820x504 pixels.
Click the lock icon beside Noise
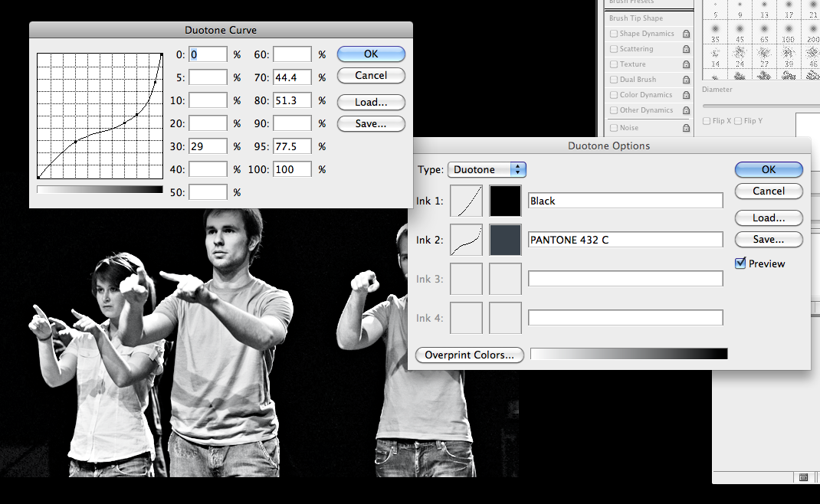(686, 128)
